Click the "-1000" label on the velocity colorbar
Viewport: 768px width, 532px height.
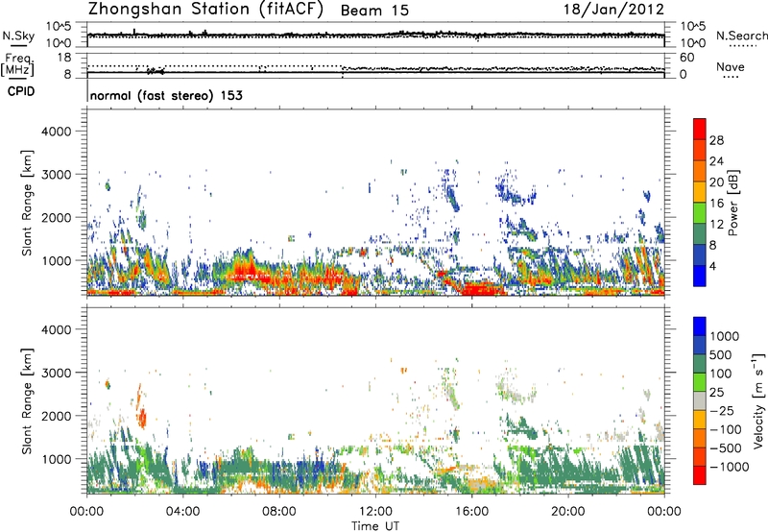coord(730,467)
